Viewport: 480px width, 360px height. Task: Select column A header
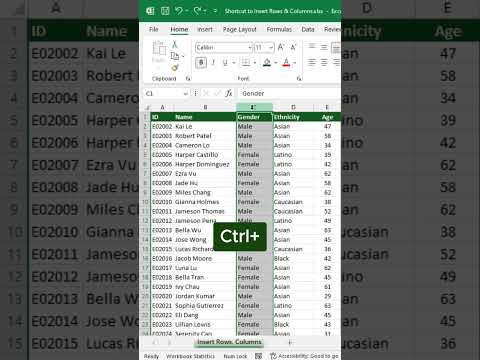click(x=162, y=107)
